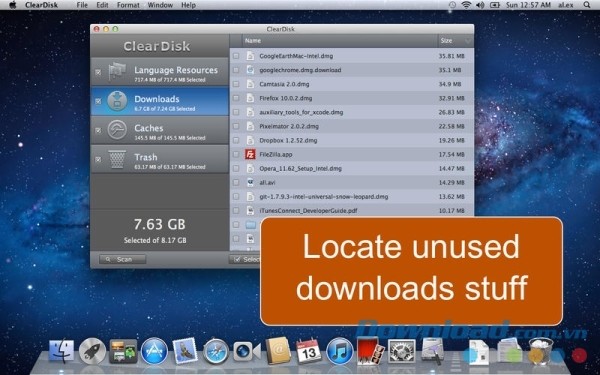Click the Size column sort arrow
600x375 pixels.
click(x=468, y=41)
